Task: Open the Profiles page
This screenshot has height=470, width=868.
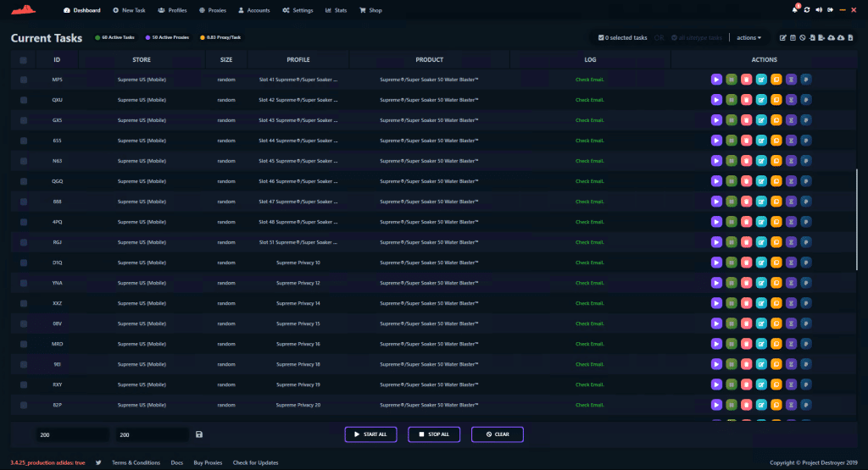Action: tap(172, 10)
